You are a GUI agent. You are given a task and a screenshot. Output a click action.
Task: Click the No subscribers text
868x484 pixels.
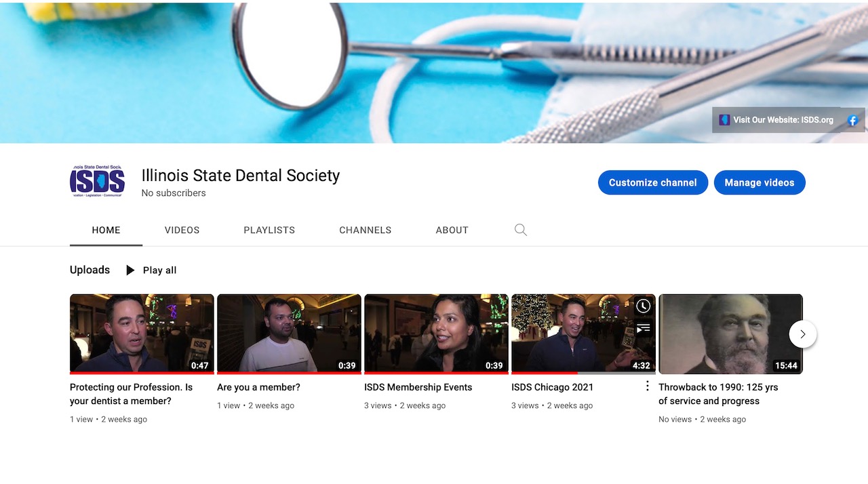click(174, 193)
